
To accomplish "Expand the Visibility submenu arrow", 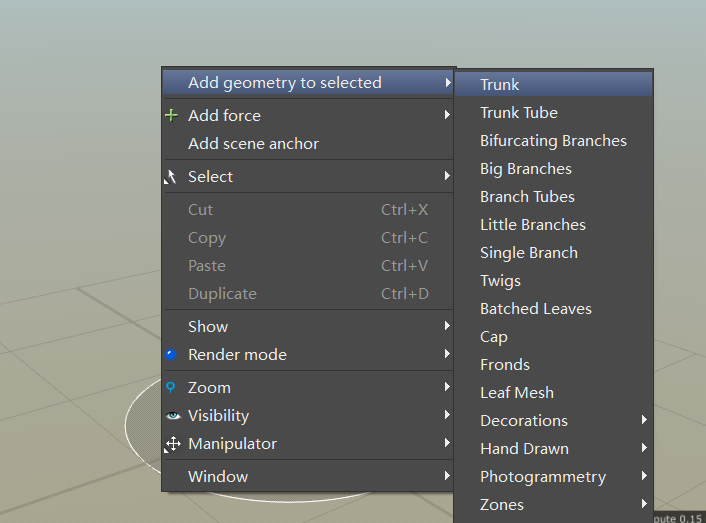I will (x=448, y=415).
